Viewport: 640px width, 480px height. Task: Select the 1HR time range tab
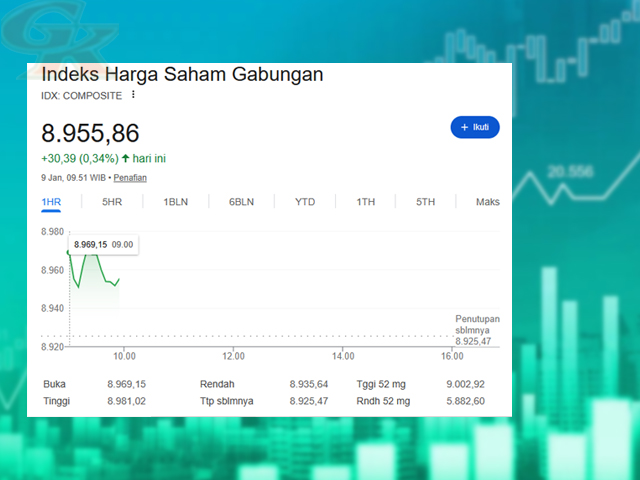[x=51, y=202]
